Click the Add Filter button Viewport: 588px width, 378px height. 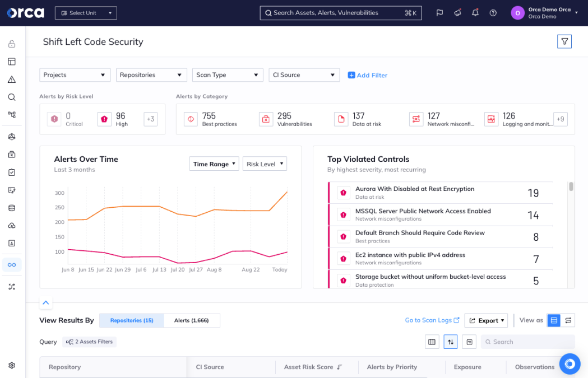[367, 74]
